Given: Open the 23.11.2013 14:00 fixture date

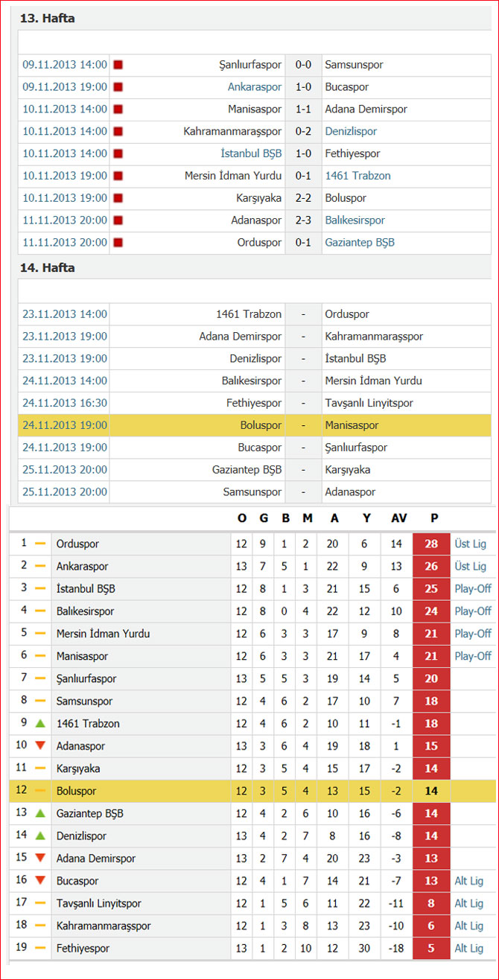Looking at the screenshot, I should (x=65, y=314).
